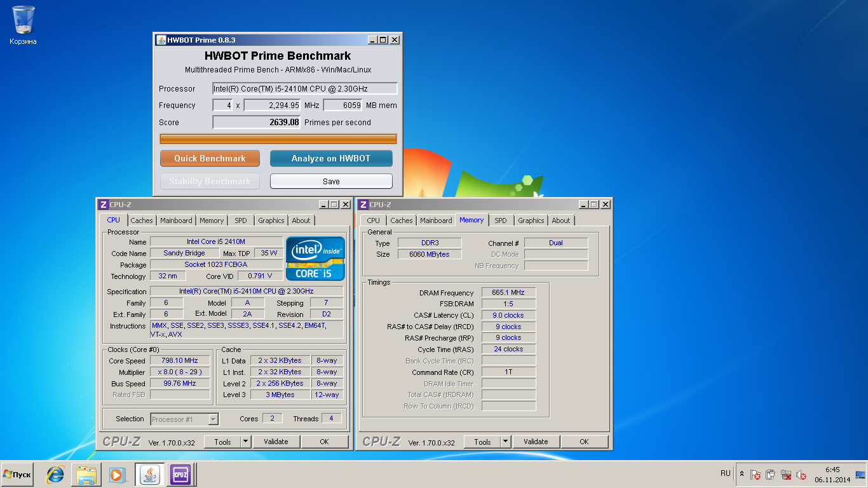Open SPD tab in right CPU-Z window
Image resolution: width=868 pixels, height=488 pixels.
click(501, 220)
